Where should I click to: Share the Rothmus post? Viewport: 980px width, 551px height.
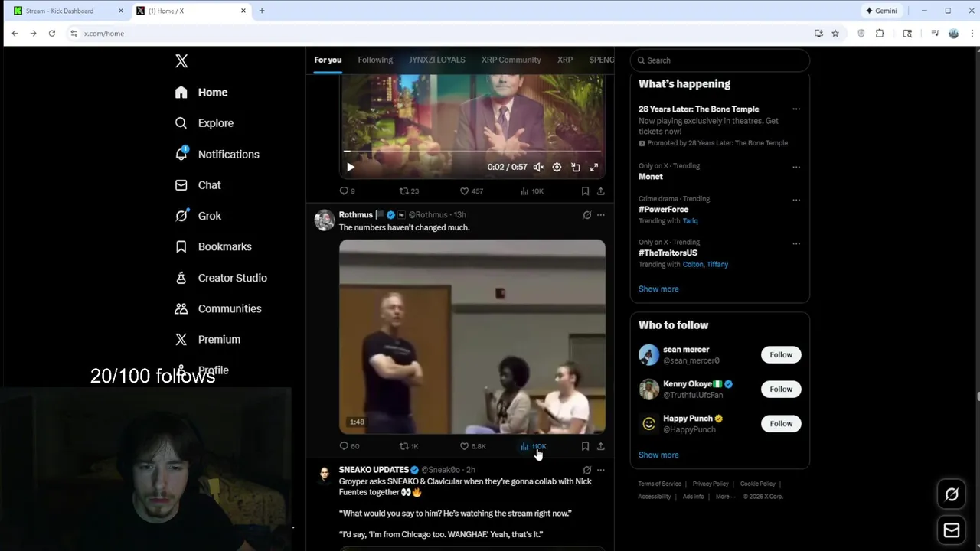point(601,446)
